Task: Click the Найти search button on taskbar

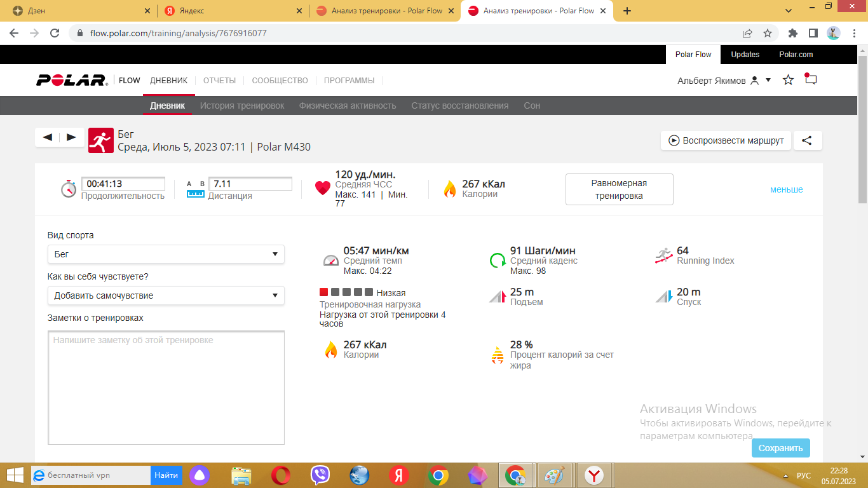Action: (x=166, y=475)
